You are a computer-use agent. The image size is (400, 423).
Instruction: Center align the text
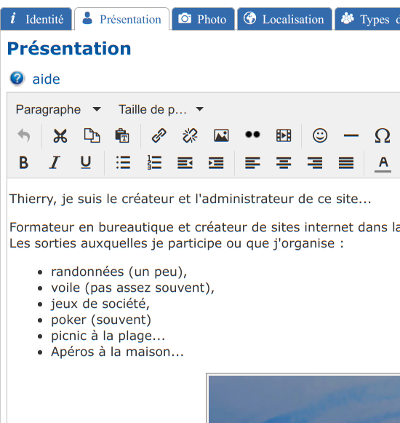point(284,163)
